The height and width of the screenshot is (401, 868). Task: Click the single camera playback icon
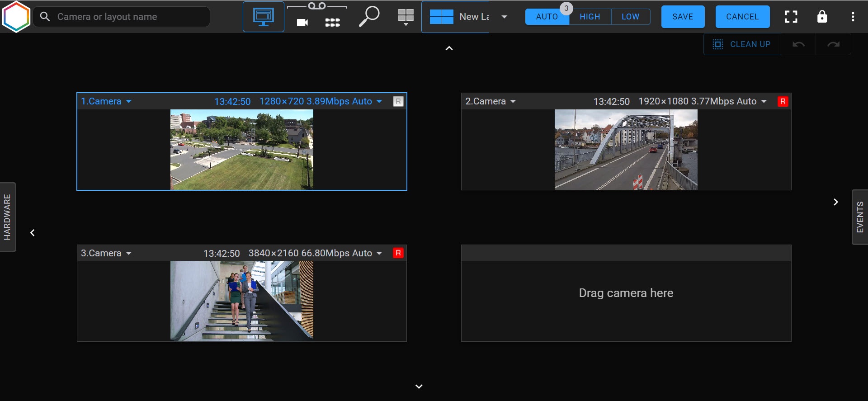click(302, 23)
